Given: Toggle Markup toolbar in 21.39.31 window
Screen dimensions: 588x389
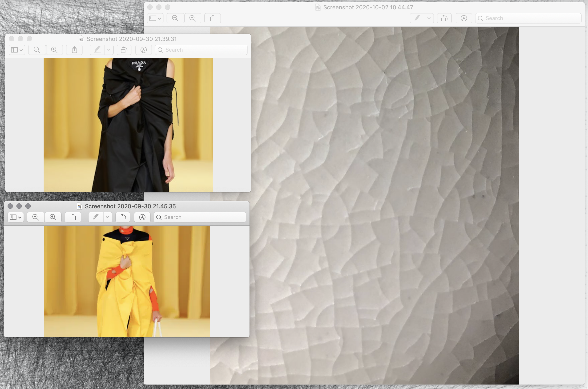Looking at the screenshot, I should (x=143, y=50).
